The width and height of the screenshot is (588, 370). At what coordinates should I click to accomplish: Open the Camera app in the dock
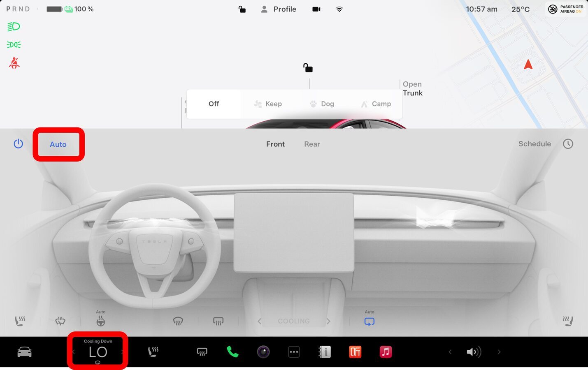point(263,352)
